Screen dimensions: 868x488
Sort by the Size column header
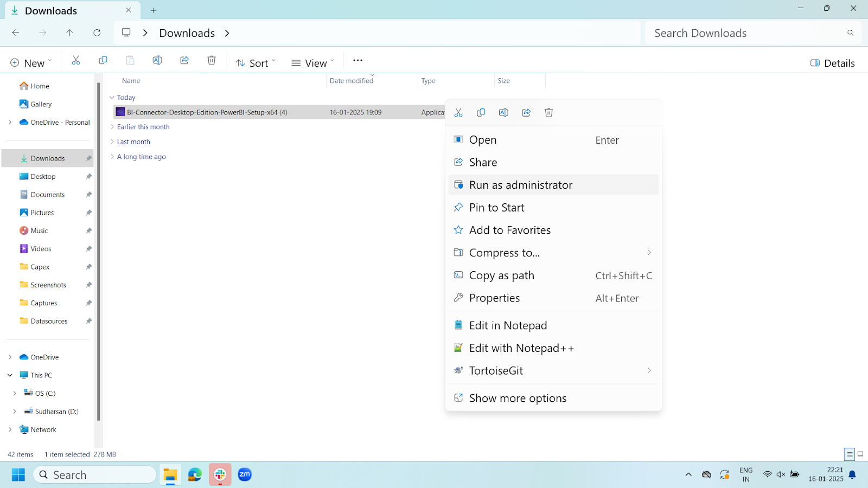click(x=504, y=81)
